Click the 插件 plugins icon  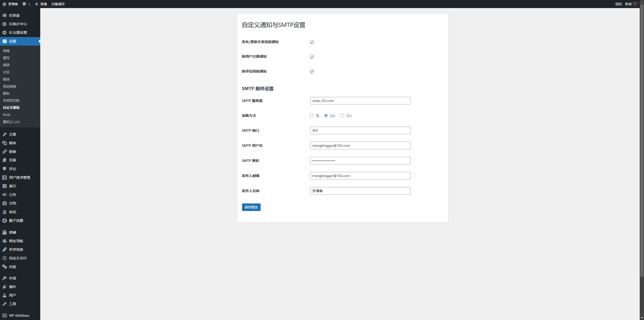point(5,287)
